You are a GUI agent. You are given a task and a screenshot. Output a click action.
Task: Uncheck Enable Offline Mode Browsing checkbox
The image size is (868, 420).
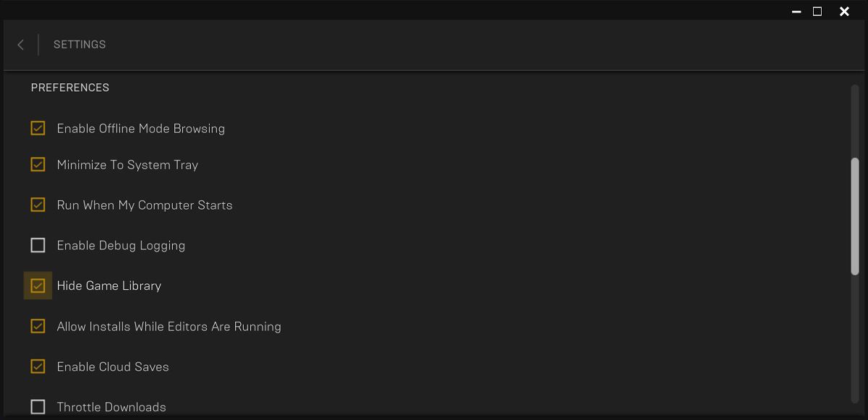tap(38, 129)
